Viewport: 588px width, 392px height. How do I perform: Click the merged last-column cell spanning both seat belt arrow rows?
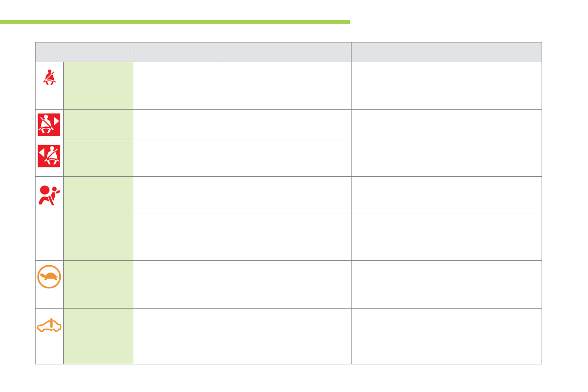pyautogui.click(x=446, y=143)
